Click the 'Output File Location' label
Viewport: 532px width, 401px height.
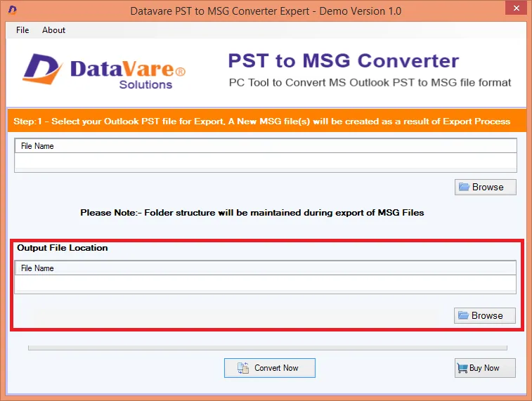(x=63, y=248)
